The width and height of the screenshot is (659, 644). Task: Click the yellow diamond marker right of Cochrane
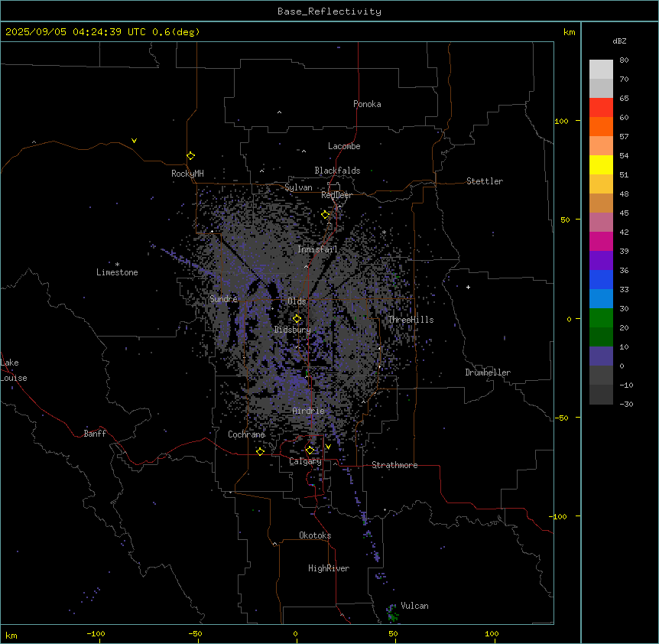click(260, 451)
